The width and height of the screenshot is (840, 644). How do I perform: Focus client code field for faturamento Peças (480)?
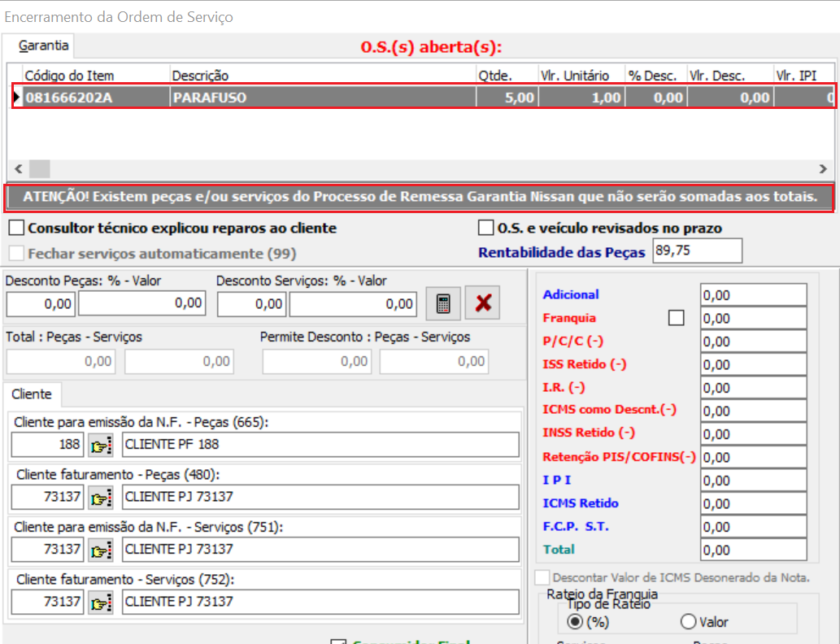tap(48, 497)
